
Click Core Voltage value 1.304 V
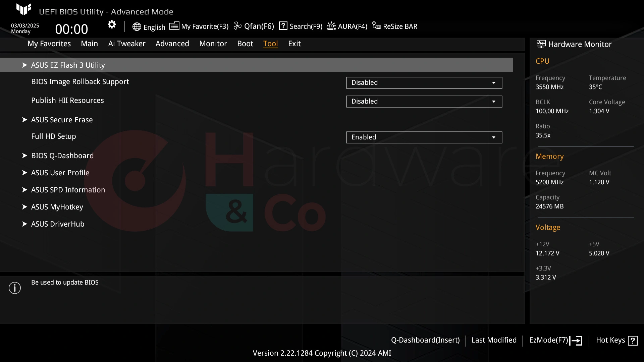point(599,111)
